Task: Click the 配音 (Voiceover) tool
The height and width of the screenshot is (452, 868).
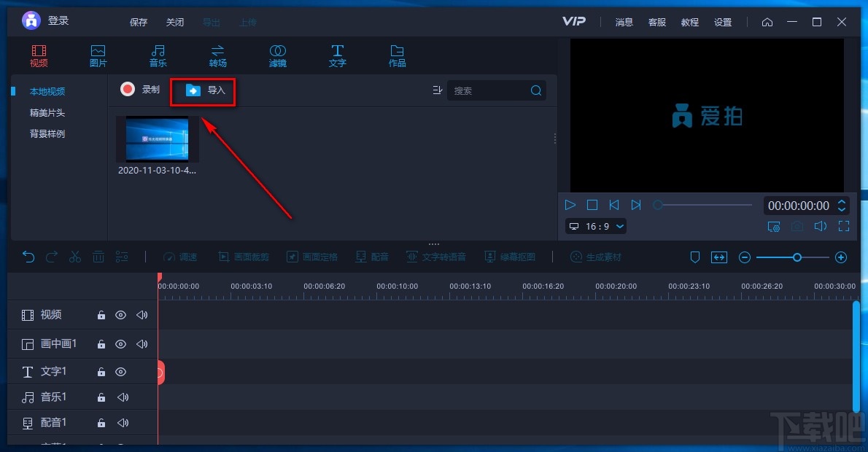Action: 372,257
